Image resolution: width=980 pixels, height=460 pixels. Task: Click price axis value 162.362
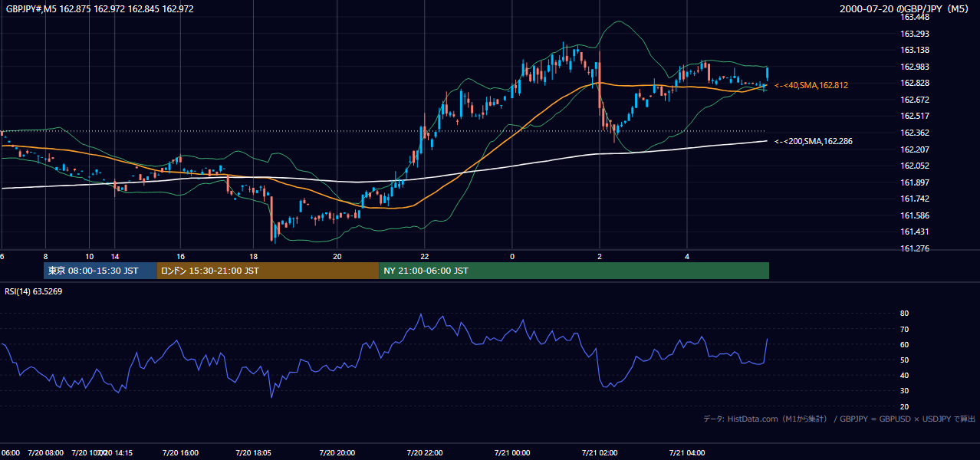[915, 133]
